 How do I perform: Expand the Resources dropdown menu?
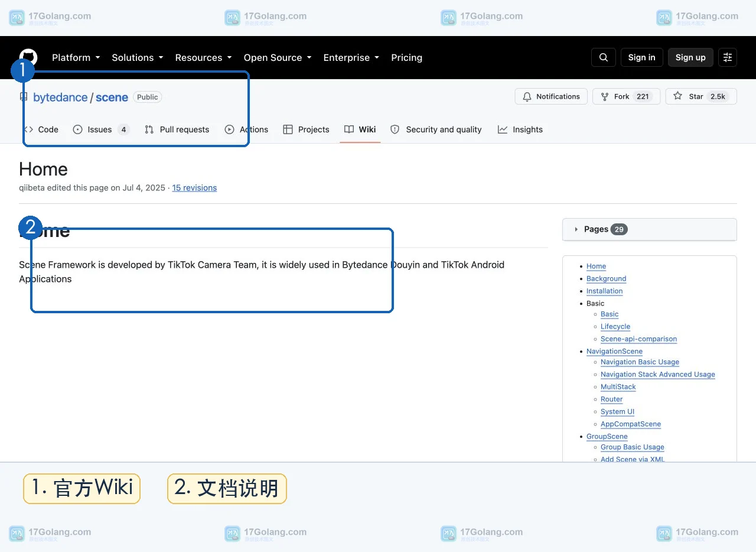pyautogui.click(x=203, y=57)
